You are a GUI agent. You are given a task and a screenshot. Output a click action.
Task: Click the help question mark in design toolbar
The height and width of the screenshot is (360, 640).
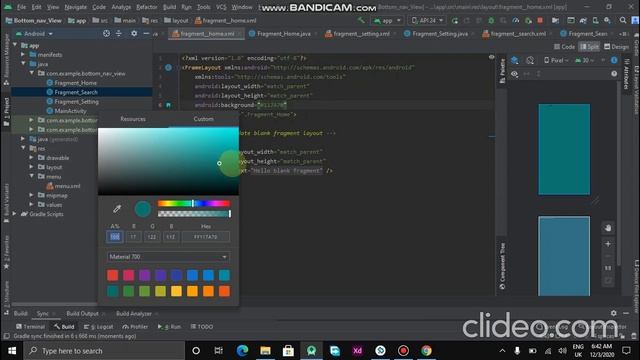click(614, 74)
